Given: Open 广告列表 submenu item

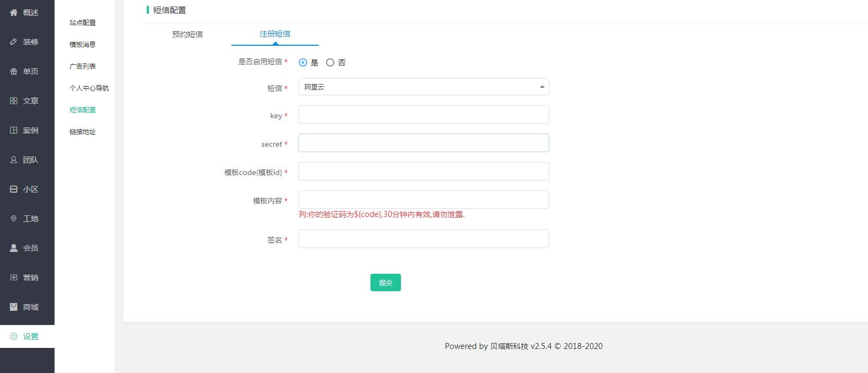Looking at the screenshot, I should point(83,67).
